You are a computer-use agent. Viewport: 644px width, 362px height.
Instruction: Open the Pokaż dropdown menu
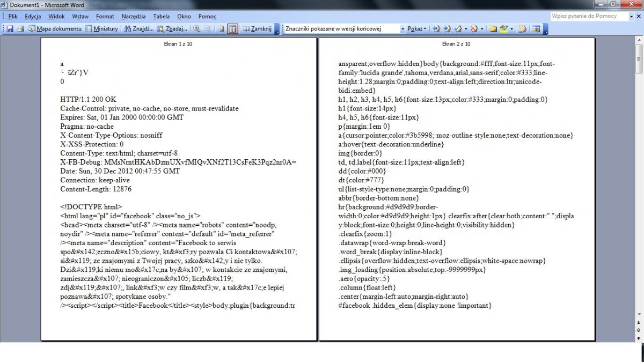coord(416,28)
